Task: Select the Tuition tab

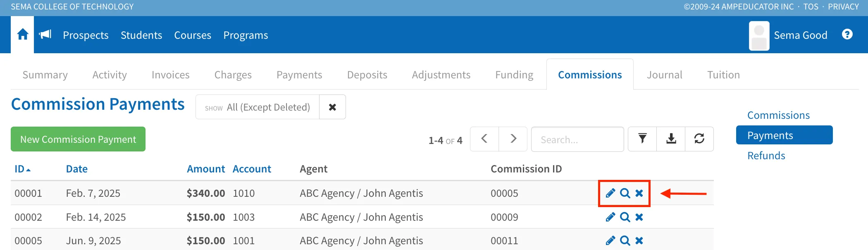Action: pos(723,75)
